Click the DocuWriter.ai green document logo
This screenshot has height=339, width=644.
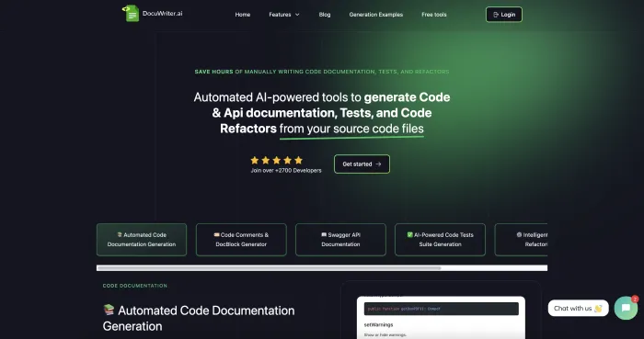[131, 14]
